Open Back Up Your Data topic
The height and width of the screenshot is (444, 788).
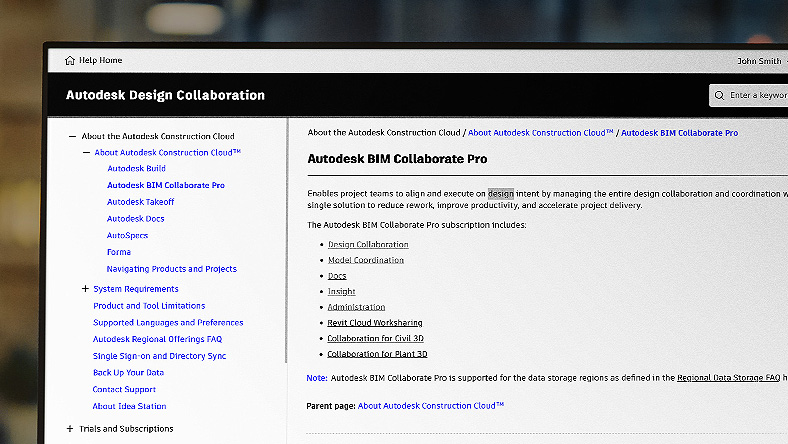click(128, 373)
